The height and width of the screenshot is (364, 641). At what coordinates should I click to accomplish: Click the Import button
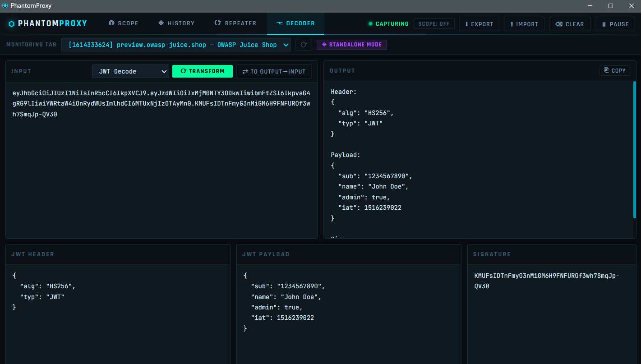(x=524, y=24)
